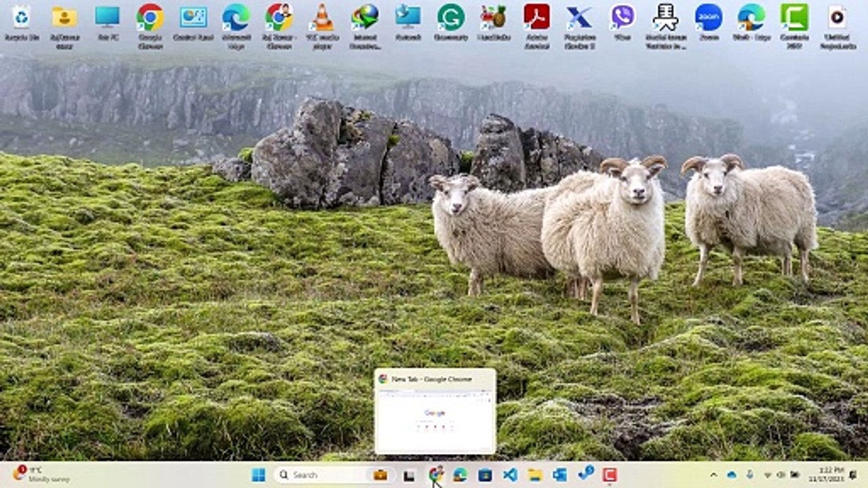Select the Chrome icon on the taskbar
The image size is (868, 488).
click(x=435, y=475)
